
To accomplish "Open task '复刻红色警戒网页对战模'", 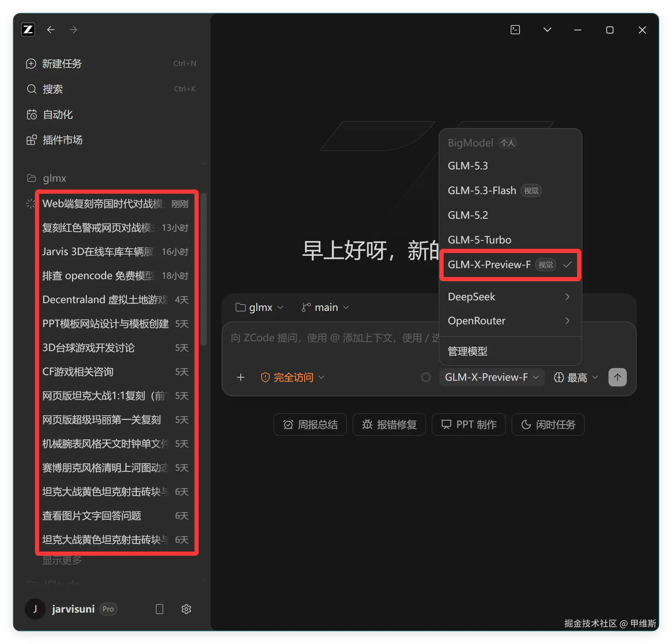I will tap(115, 228).
